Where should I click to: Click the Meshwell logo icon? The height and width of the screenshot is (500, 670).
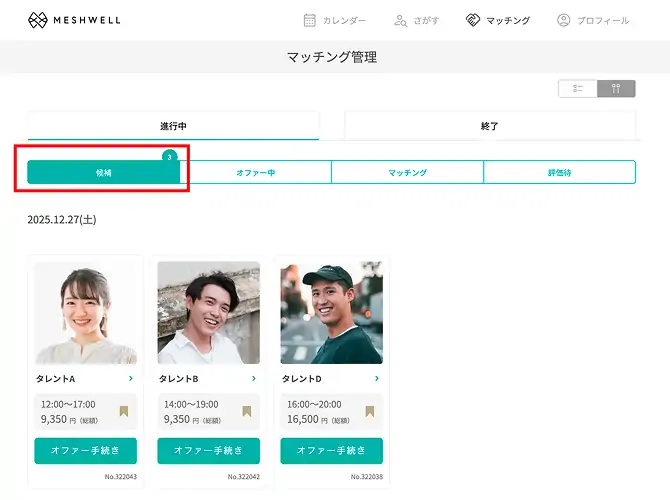pos(38,20)
